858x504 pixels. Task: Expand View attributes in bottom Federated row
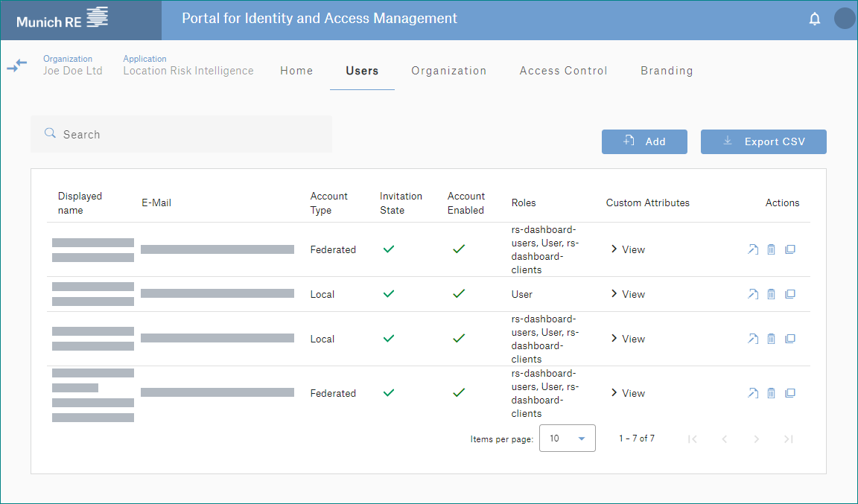coord(628,393)
